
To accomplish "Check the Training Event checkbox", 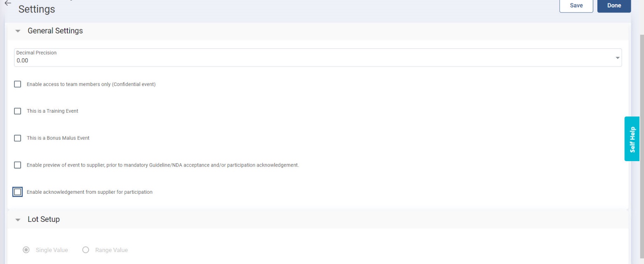I will (x=17, y=111).
